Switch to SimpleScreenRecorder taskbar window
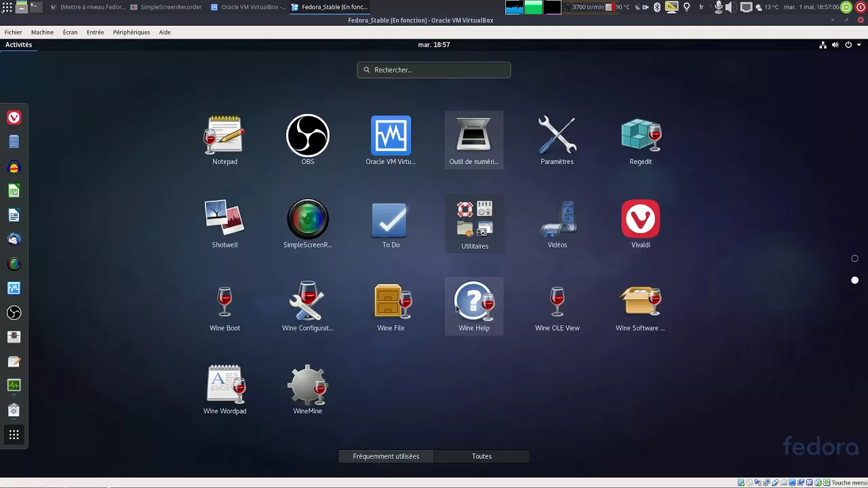This screenshot has width=868, height=488. coord(166,7)
